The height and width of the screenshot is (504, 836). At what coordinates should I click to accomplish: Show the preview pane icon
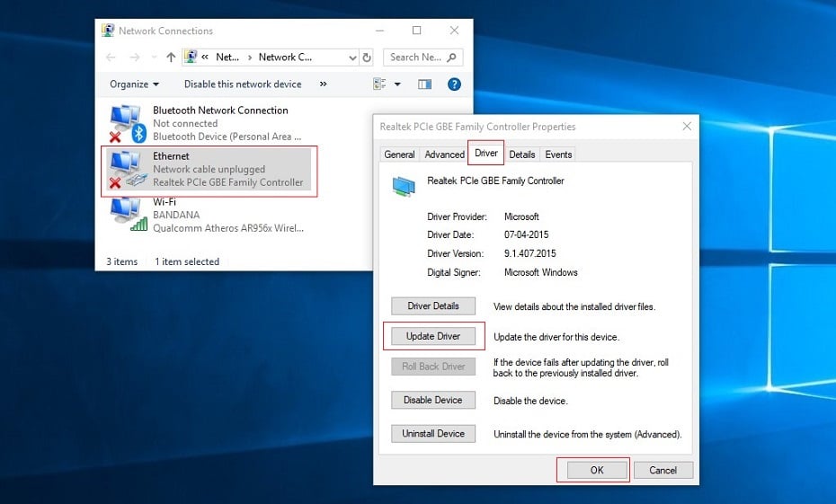(425, 84)
